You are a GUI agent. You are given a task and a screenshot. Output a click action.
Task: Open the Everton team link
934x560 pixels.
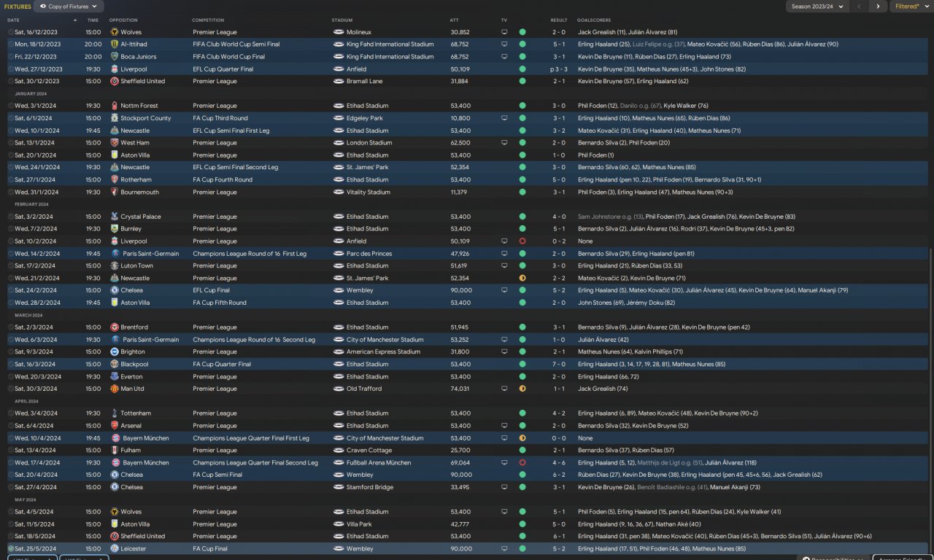coord(132,377)
